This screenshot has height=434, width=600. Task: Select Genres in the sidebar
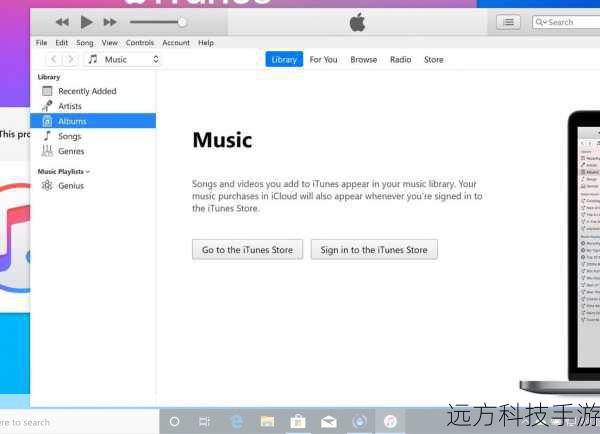pyautogui.click(x=93, y=151)
